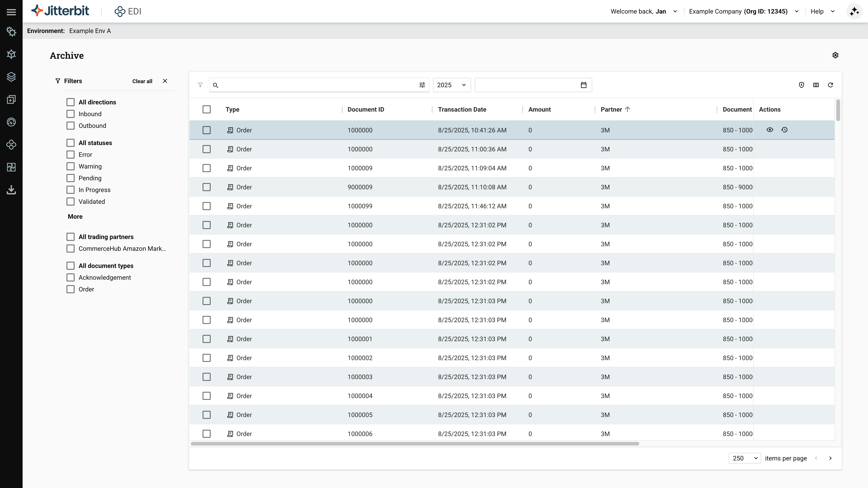Click the shield icon in table toolbar

[801, 85]
